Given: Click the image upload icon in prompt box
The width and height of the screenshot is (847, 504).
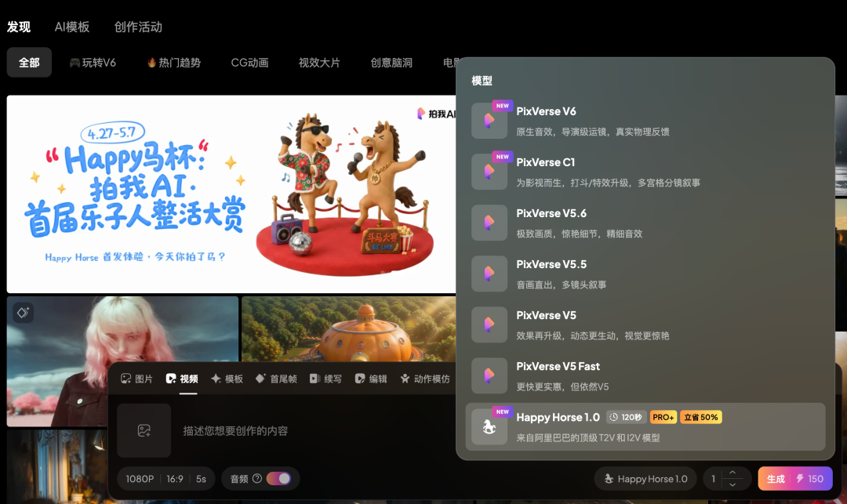Looking at the screenshot, I should (x=144, y=431).
